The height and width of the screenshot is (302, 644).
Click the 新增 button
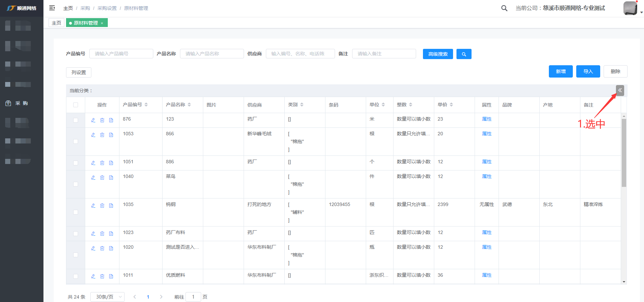(x=561, y=71)
